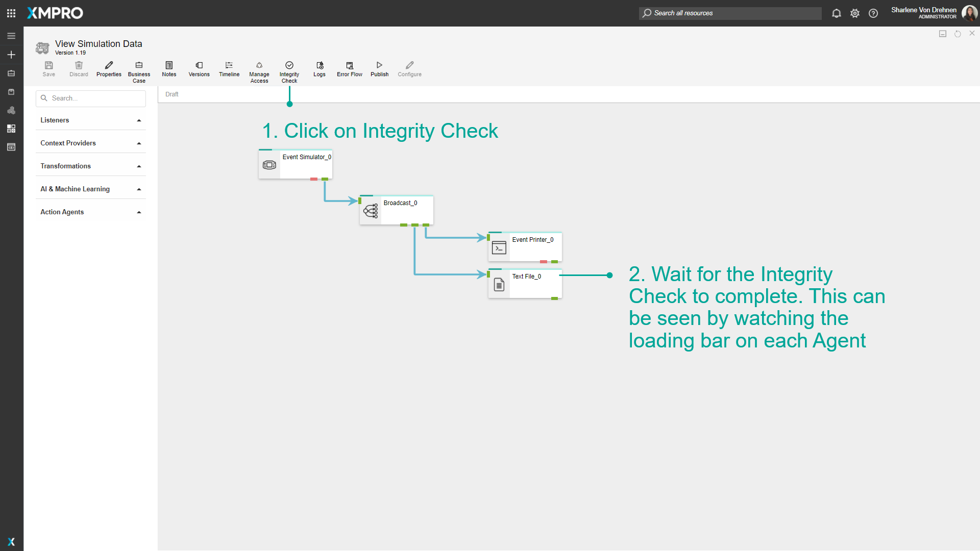Open the Notes for this stream
Image resolution: width=980 pixels, height=551 pixels.
(168, 69)
